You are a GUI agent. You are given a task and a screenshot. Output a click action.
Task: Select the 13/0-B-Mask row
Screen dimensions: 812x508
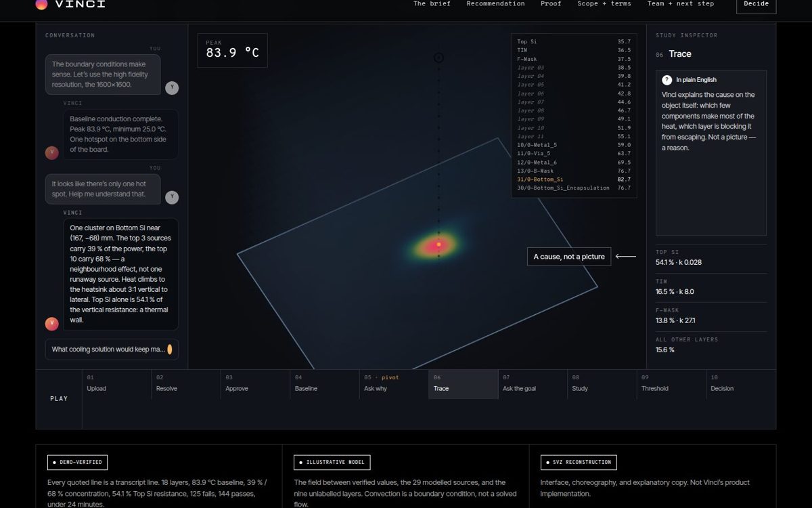pos(574,171)
